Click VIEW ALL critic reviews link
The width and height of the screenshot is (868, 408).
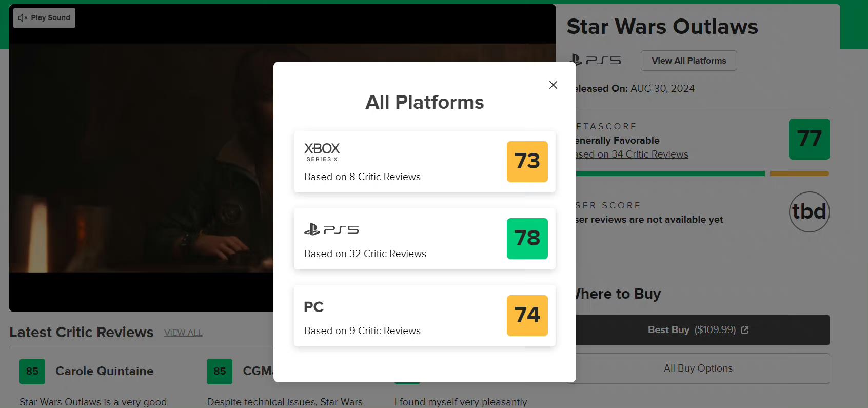point(183,333)
